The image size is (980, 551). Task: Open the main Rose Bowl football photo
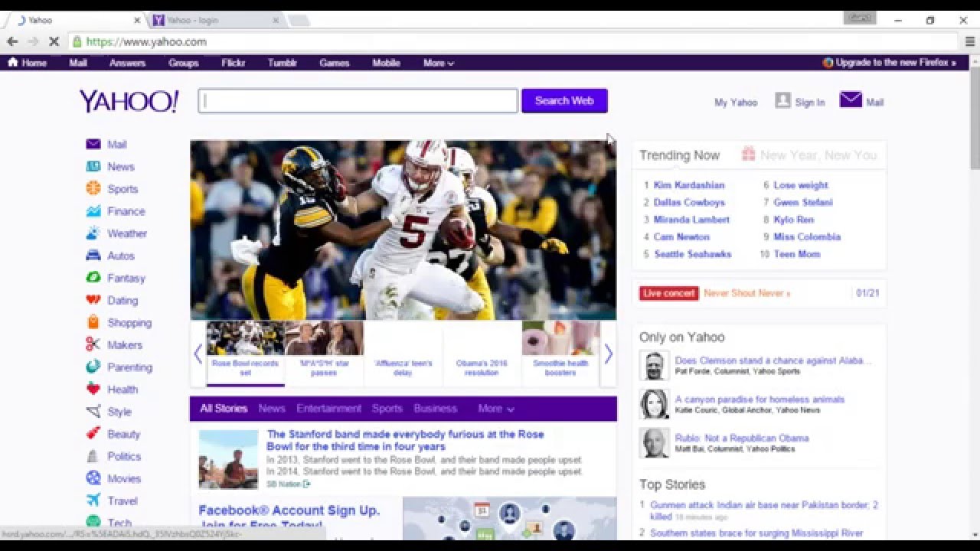click(403, 230)
